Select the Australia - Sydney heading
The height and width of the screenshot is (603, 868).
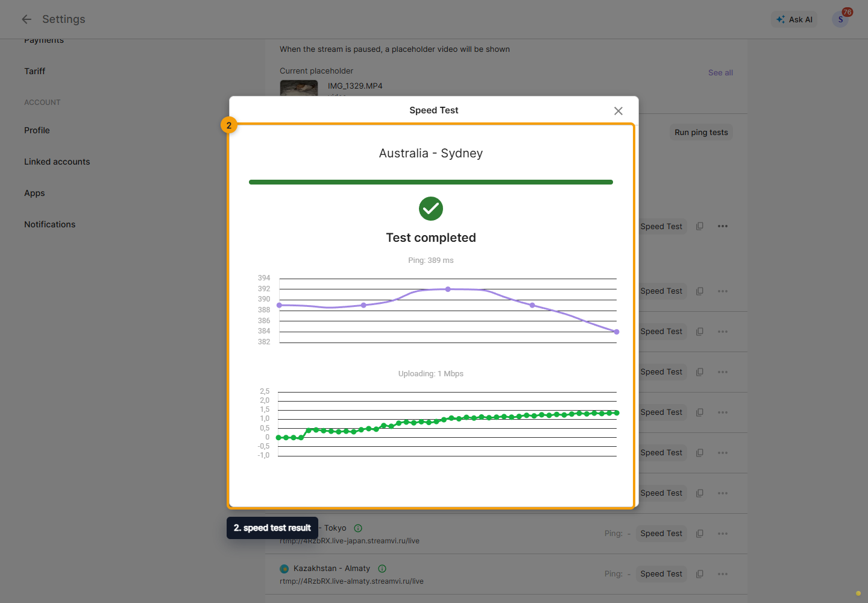click(431, 153)
